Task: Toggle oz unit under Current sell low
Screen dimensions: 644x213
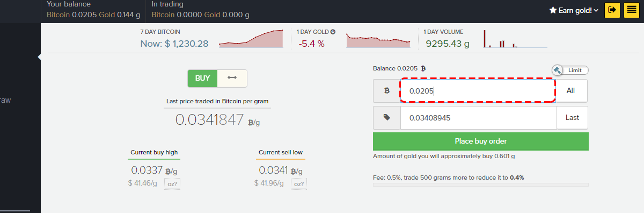Action: coord(299,183)
